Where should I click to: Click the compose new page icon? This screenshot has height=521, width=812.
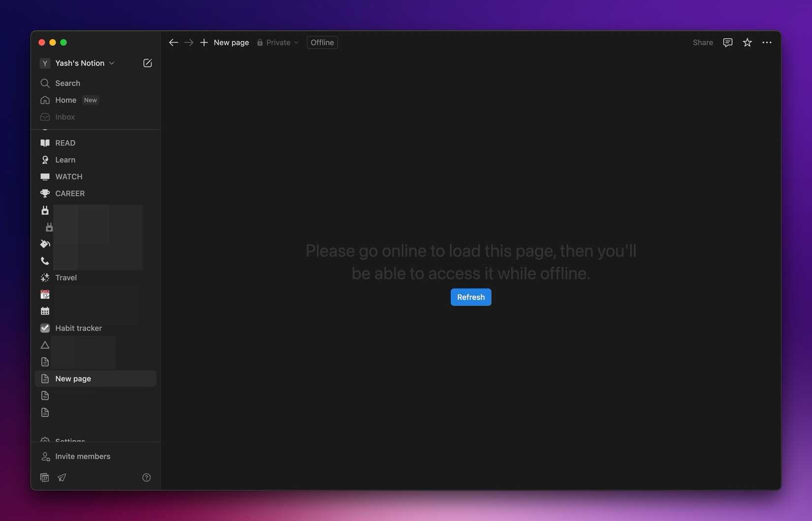pos(147,63)
